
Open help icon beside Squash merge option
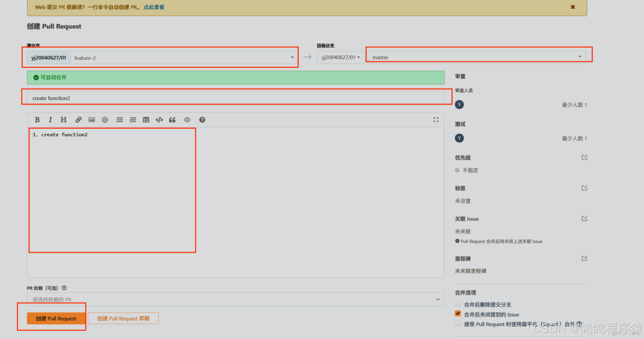coord(579,324)
